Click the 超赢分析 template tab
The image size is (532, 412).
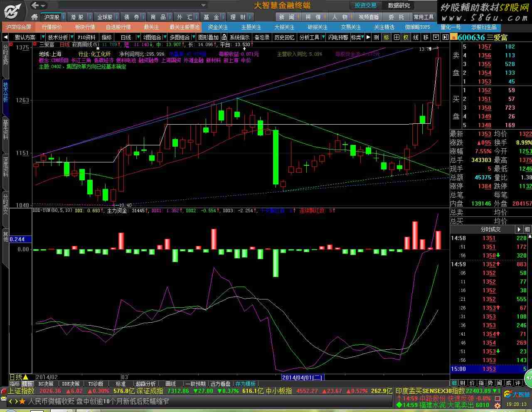(145, 384)
